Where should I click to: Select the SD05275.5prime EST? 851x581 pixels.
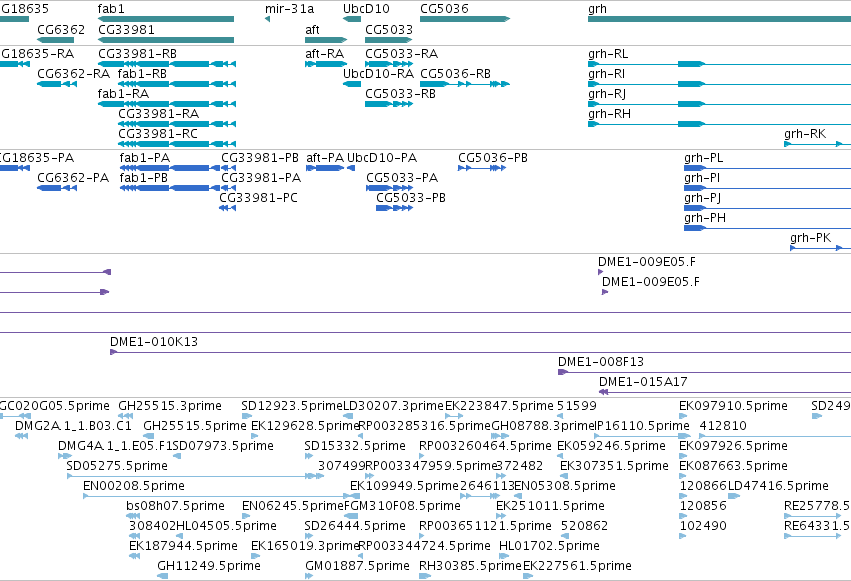point(195,477)
